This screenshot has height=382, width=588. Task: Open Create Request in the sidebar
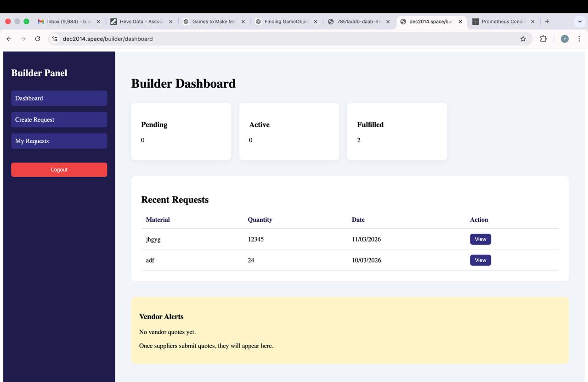click(x=59, y=119)
